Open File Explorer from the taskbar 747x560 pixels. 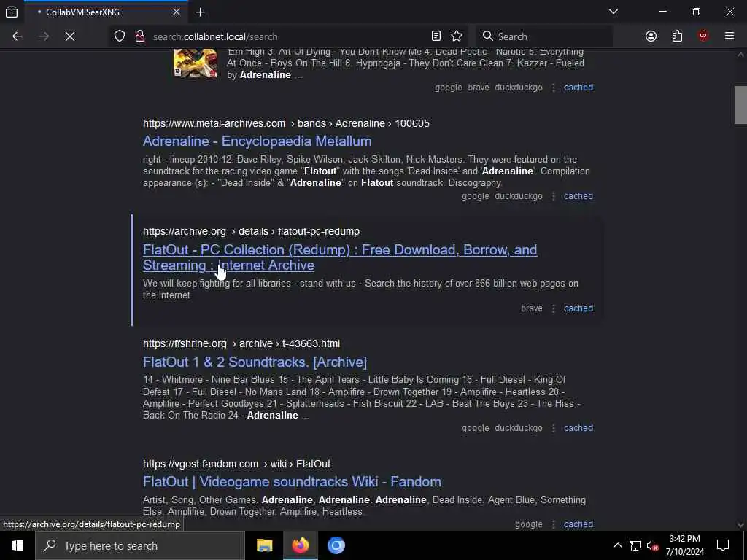(264, 545)
